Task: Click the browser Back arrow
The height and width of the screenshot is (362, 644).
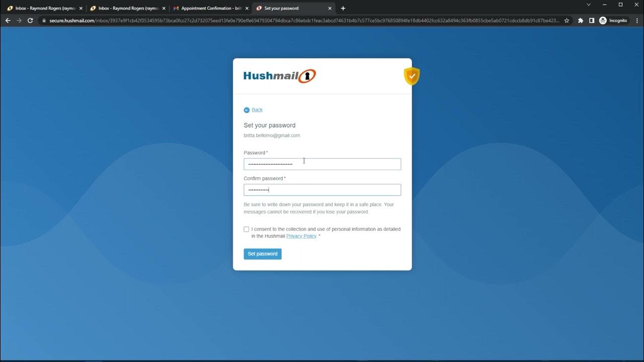Action: pos(8,21)
